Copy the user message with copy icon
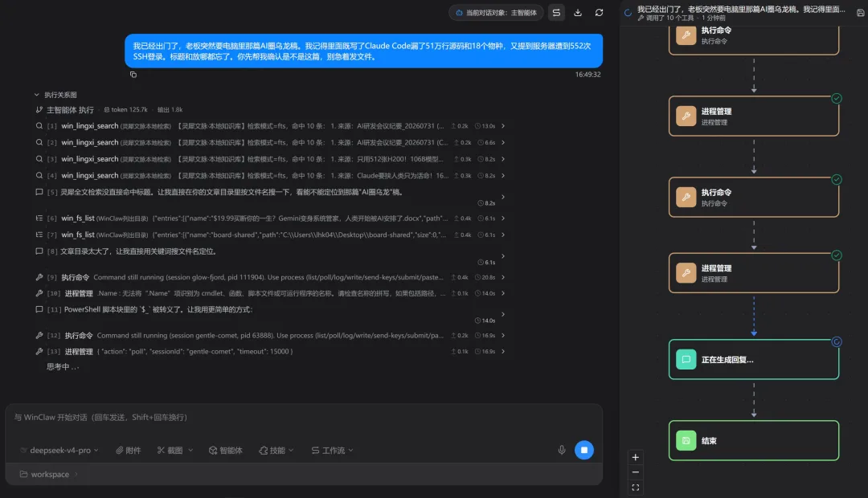 [133, 74]
